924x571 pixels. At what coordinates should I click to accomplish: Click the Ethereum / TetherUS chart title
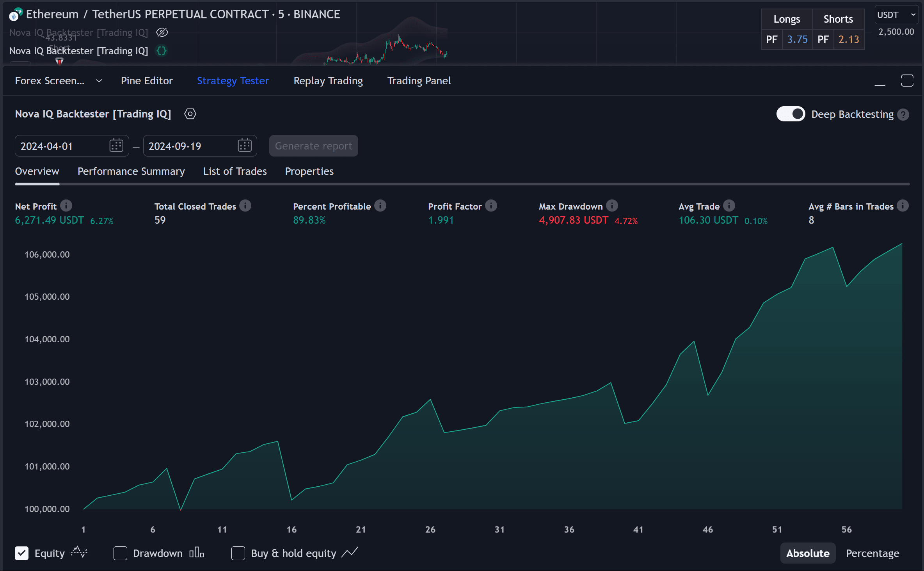183,14
